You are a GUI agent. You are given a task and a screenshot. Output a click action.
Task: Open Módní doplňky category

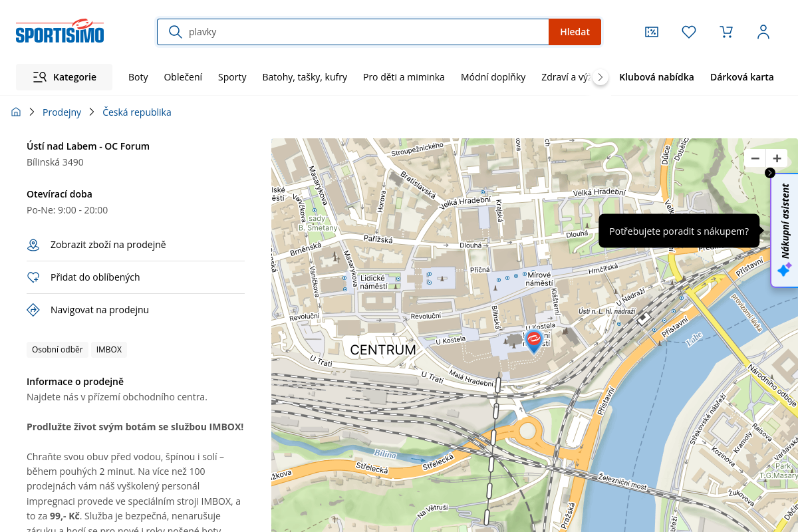[x=493, y=77]
